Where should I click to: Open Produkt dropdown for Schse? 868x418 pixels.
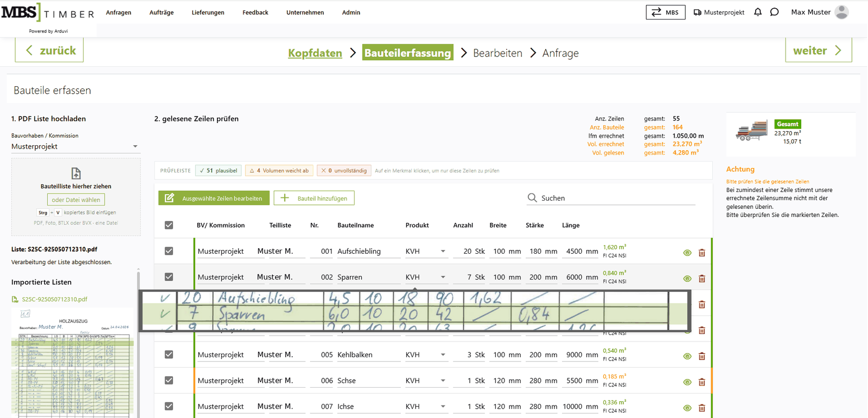426,381
